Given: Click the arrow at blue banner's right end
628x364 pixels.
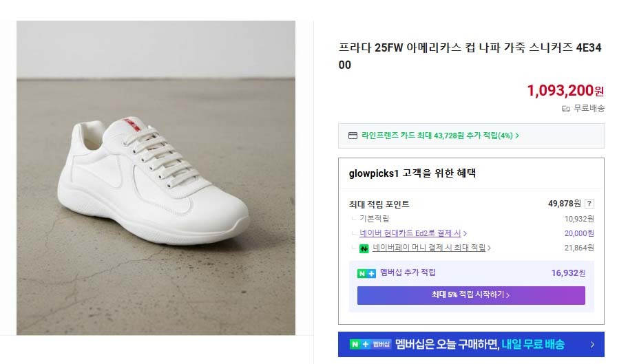Looking at the screenshot, I should (x=592, y=344).
